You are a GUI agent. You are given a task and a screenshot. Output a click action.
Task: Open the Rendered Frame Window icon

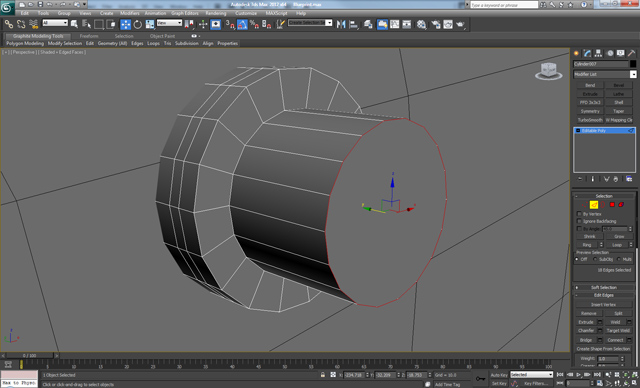pyautogui.click(x=448, y=24)
